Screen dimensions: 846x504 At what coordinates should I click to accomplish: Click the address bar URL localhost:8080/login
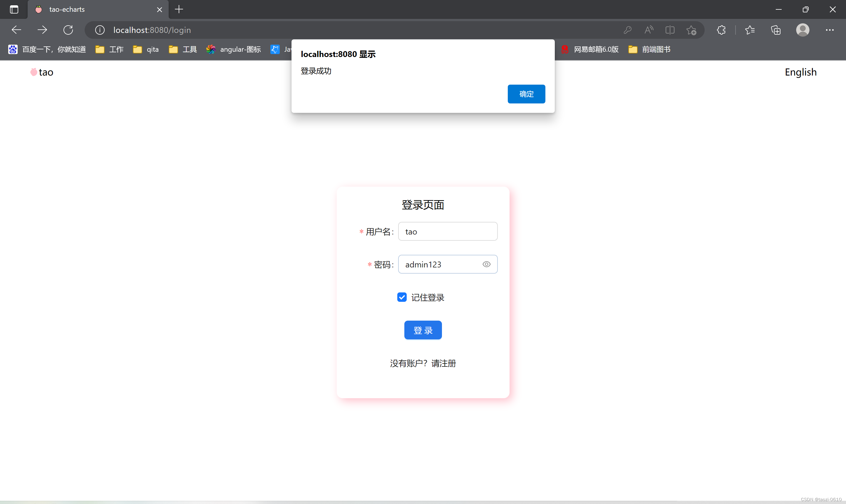click(x=152, y=30)
